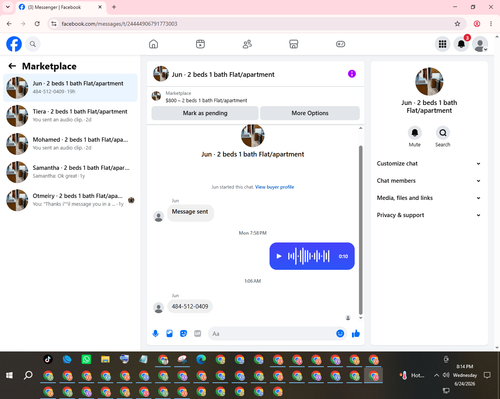
Task: Open View buyer profile link
Action: (x=274, y=187)
